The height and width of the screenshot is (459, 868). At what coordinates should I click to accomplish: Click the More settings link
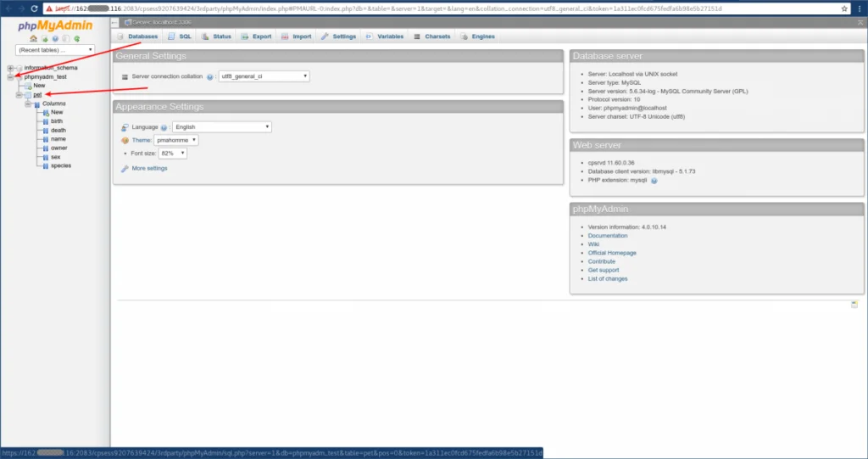[149, 169]
